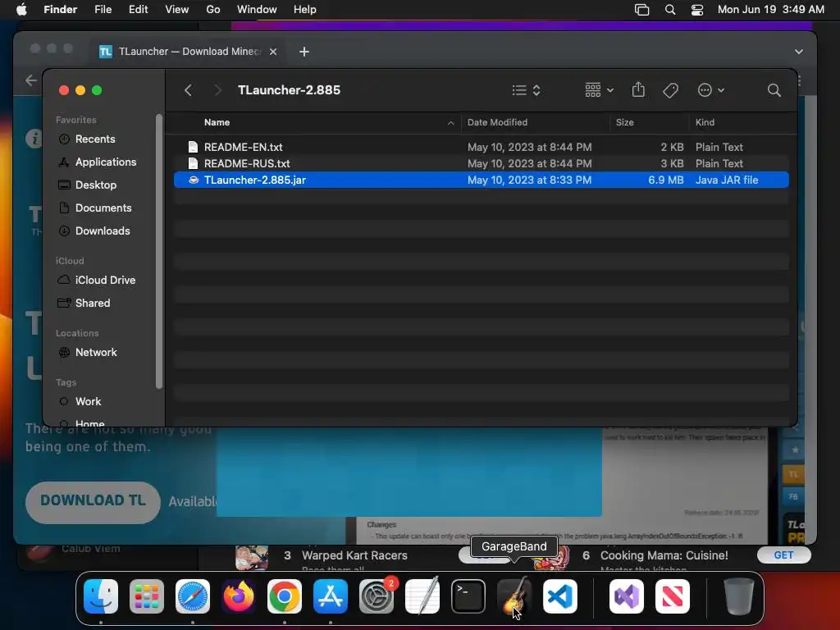840x630 pixels.
Task: Select README-EN.txt file
Action: [x=481, y=147]
